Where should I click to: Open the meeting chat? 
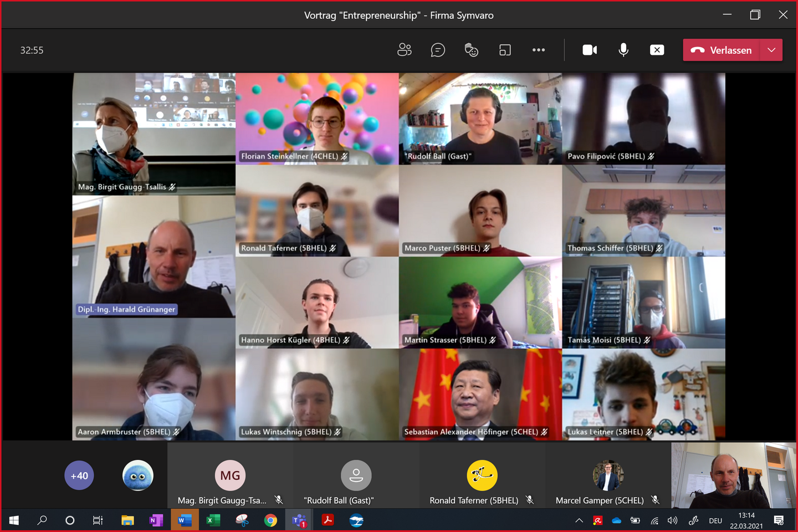[x=438, y=50]
